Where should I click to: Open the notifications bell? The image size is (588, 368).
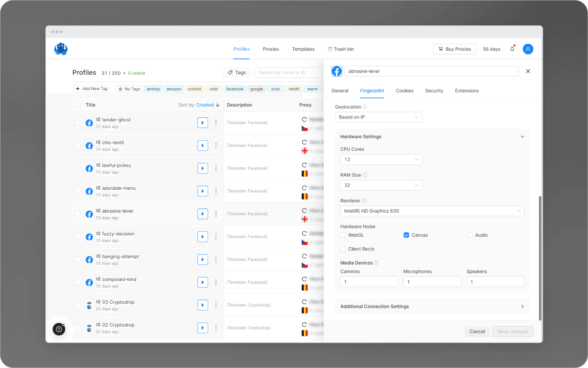click(512, 49)
